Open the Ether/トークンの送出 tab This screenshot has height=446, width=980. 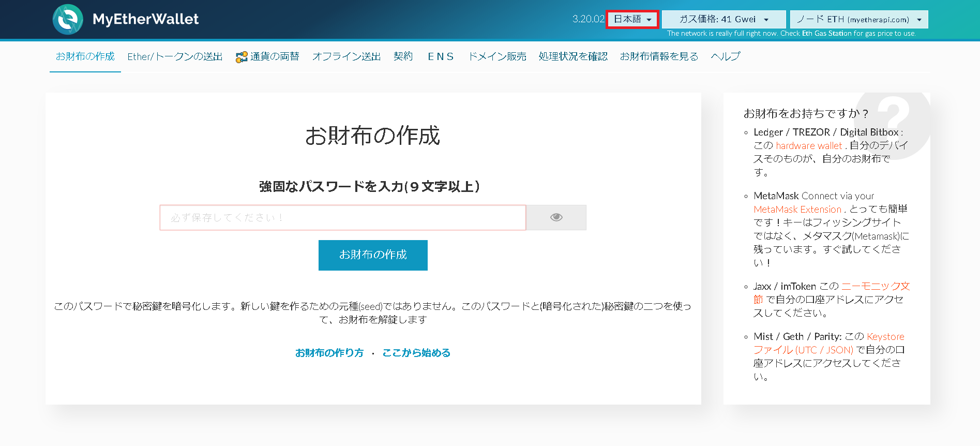(175, 56)
